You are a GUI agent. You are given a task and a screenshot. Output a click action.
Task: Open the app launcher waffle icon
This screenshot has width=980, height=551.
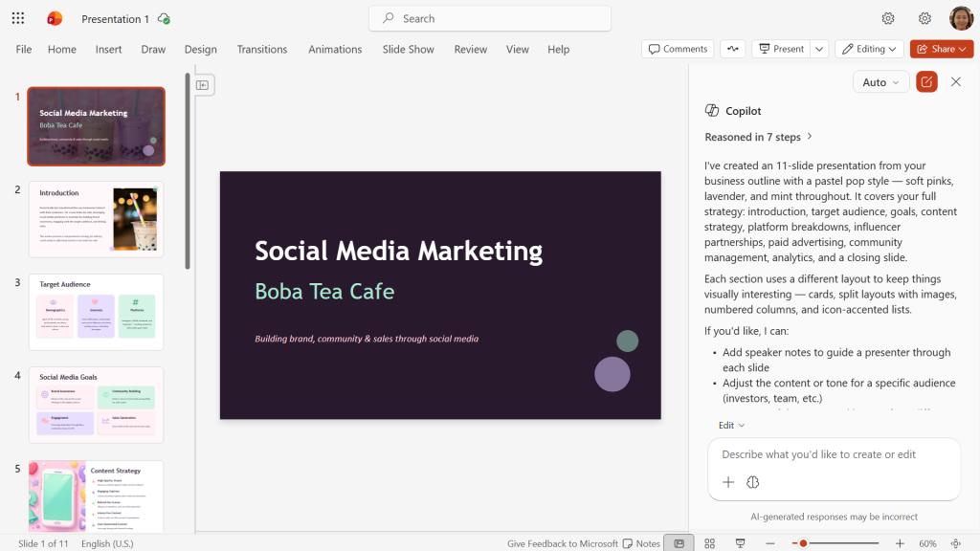click(18, 18)
